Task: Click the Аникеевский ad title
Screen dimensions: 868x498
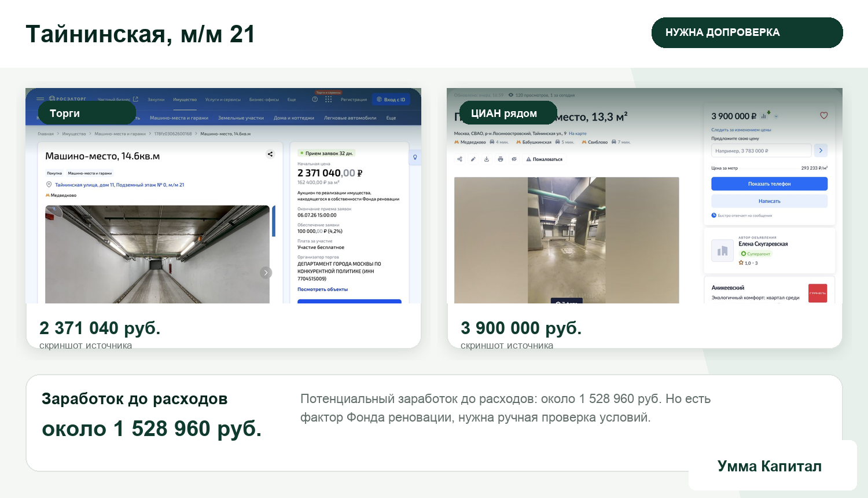Action: pyautogui.click(x=727, y=288)
